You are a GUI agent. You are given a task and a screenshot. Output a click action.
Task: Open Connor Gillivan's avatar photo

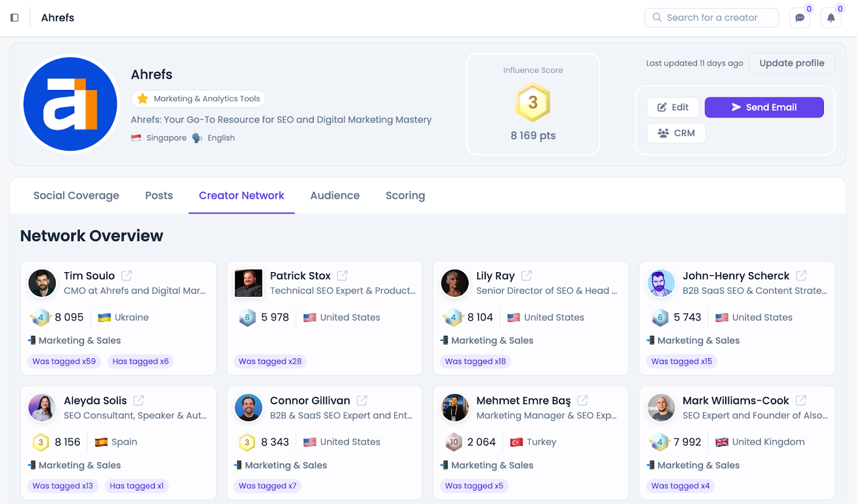[249, 408]
